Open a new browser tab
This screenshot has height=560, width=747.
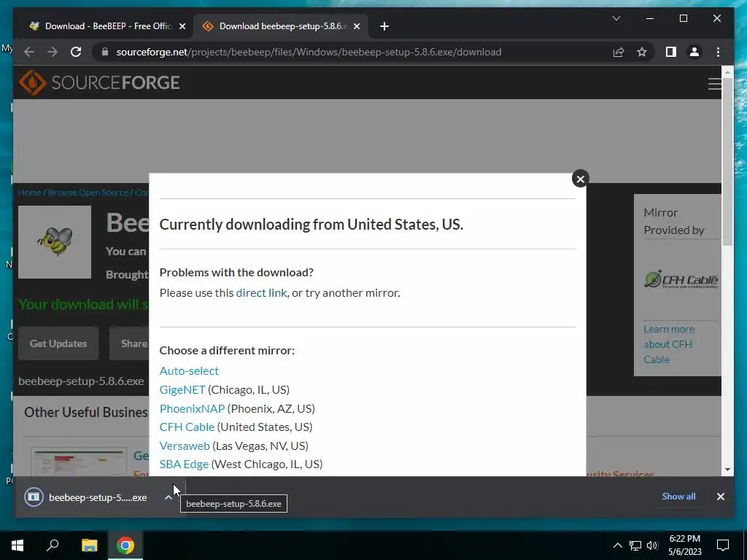(384, 26)
